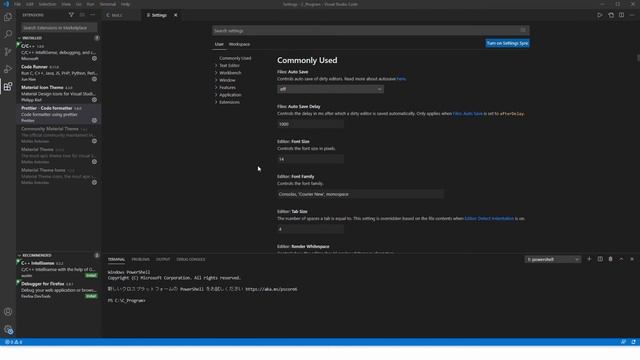
Task: Switch to Workspace settings tab
Action: (x=239, y=44)
